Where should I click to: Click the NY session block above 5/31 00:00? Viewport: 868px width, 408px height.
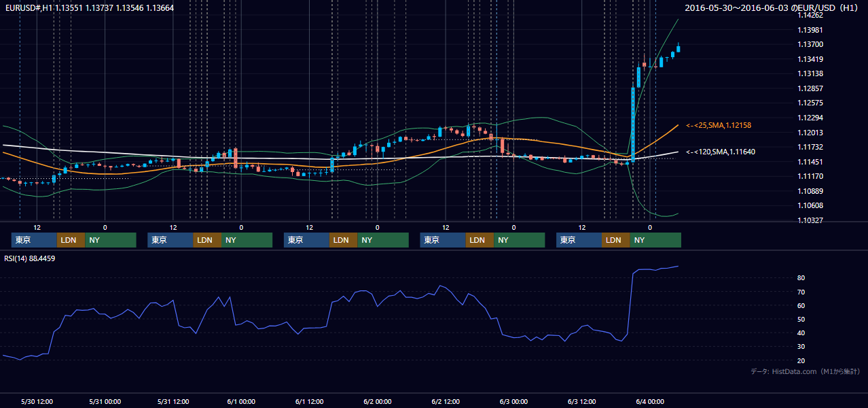(x=111, y=240)
